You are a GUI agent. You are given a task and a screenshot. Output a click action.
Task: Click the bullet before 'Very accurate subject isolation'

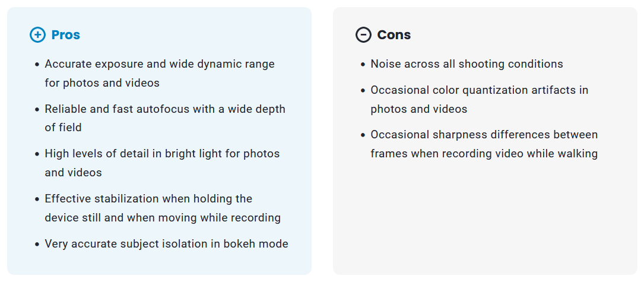click(x=37, y=244)
